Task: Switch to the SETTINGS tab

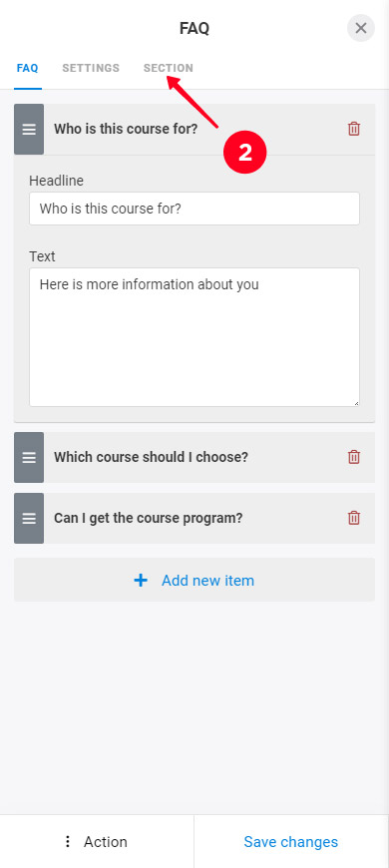Action: pyautogui.click(x=91, y=68)
